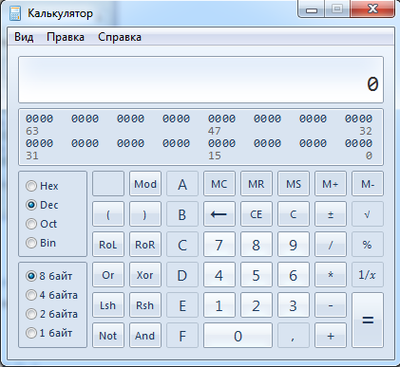Select the Hex number base

[42, 186]
